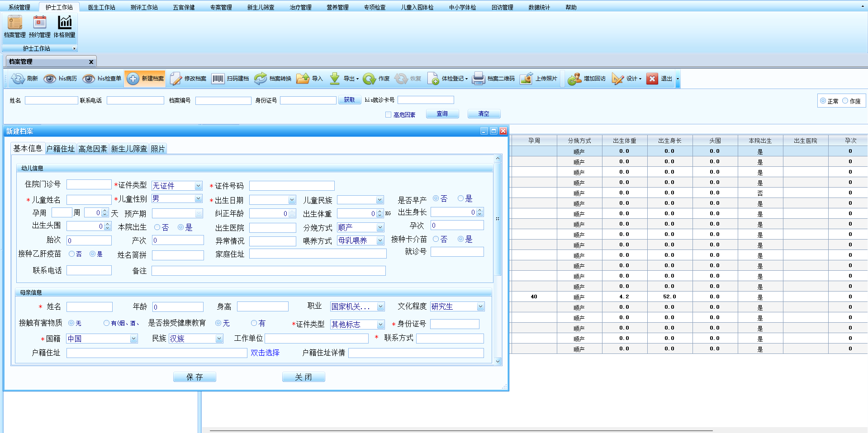The image size is (868, 433).
Task: Click 档案二维码 printer icon
Action: [x=479, y=79]
